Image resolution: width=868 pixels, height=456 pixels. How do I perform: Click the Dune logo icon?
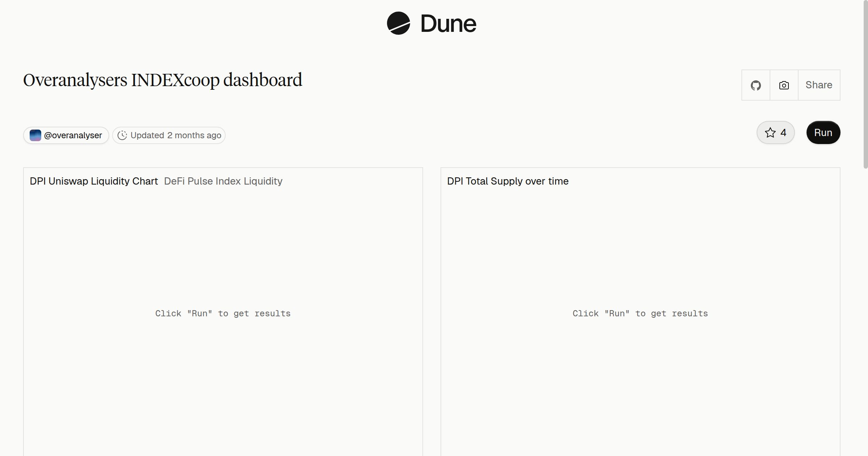(x=398, y=23)
